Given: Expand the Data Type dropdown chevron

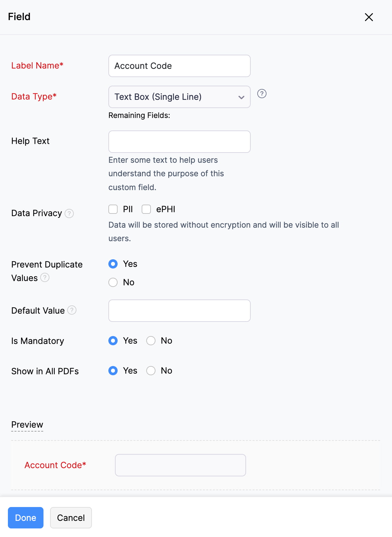Looking at the screenshot, I should point(241,97).
